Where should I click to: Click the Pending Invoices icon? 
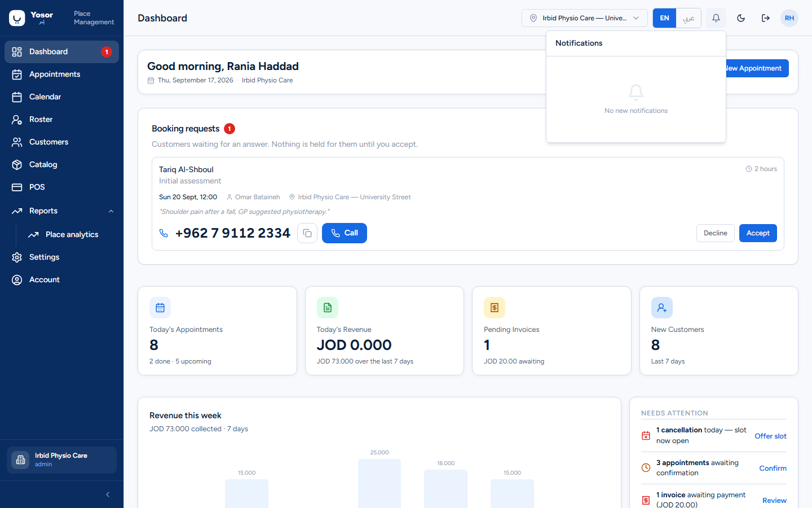[x=495, y=308]
